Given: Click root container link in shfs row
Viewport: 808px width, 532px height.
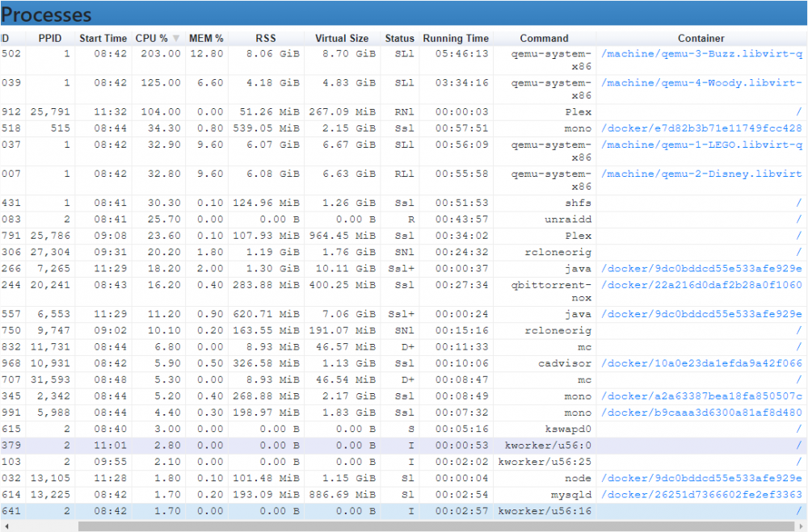Looking at the screenshot, I should (x=799, y=203).
